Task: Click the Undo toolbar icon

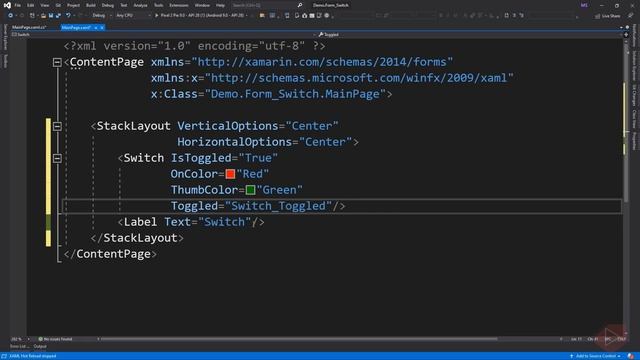Action: 68,16
